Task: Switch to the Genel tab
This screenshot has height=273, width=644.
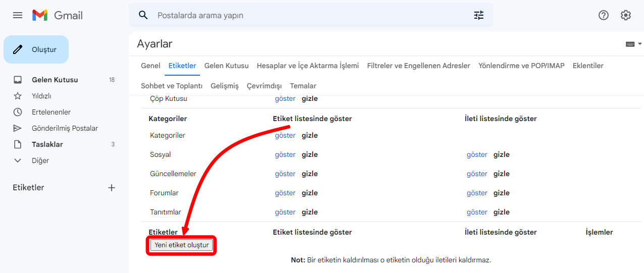Action: pyautogui.click(x=151, y=66)
